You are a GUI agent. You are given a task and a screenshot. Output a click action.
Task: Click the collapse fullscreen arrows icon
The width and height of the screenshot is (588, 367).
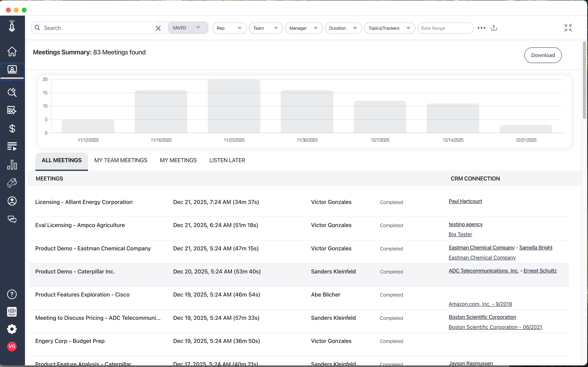pos(568,28)
